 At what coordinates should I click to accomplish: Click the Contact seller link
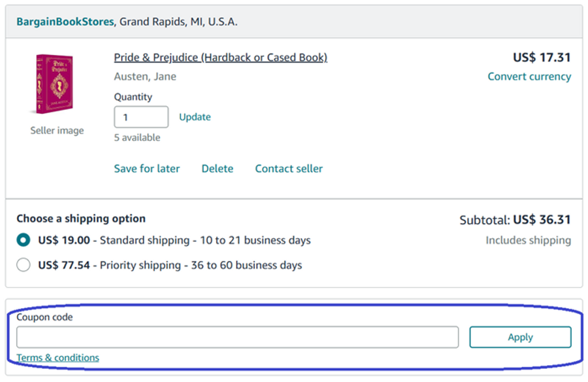pos(289,169)
